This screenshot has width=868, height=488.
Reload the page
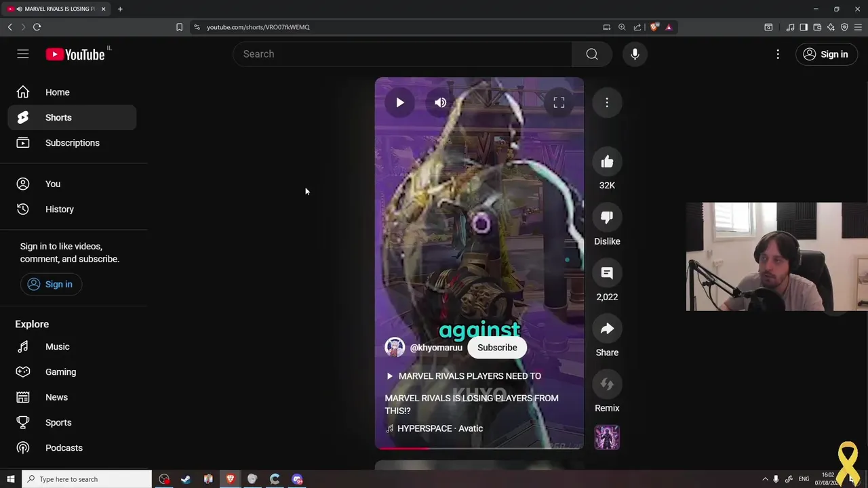pyautogui.click(x=37, y=27)
